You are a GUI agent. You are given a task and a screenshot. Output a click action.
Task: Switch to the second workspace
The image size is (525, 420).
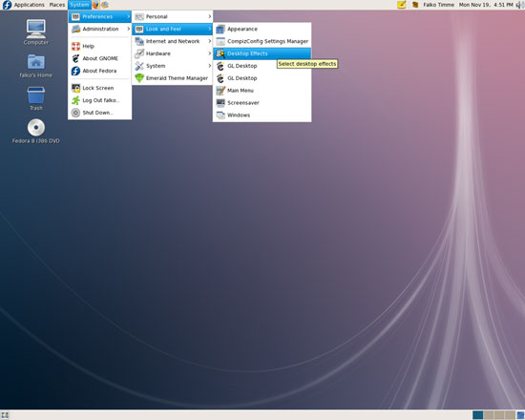489,415
